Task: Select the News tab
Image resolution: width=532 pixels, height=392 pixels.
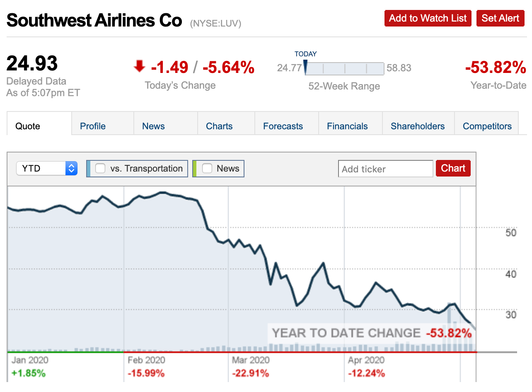Action: (x=153, y=126)
